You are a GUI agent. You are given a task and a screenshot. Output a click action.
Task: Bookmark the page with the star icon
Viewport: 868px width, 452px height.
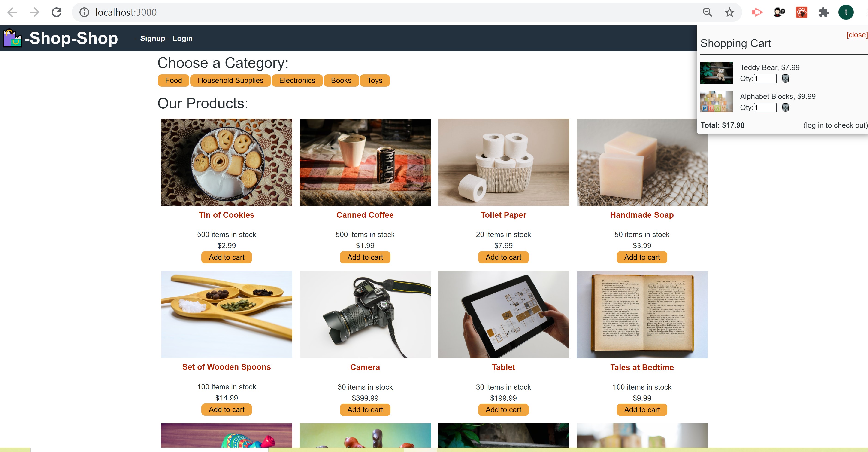pos(729,12)
